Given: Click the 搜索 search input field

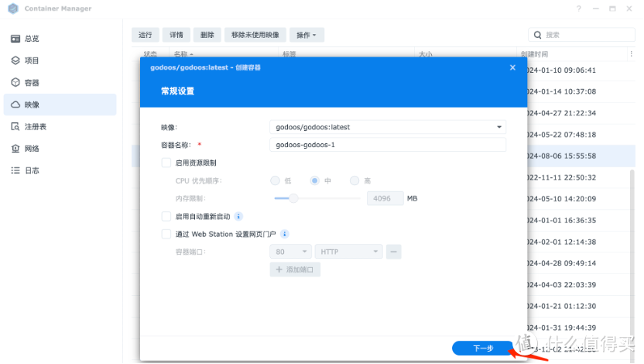Looking at the screenshot, I should (x=581, y=35).
